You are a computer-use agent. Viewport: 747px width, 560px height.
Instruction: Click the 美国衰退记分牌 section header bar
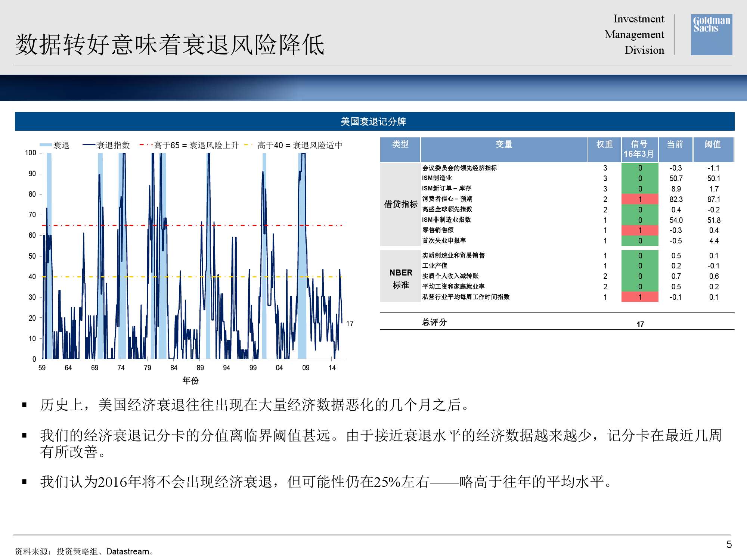(x=374, y=121)
